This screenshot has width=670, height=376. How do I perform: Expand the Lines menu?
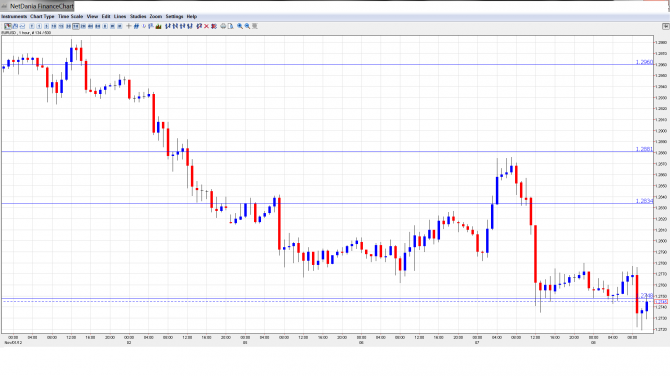click(120, 16)
